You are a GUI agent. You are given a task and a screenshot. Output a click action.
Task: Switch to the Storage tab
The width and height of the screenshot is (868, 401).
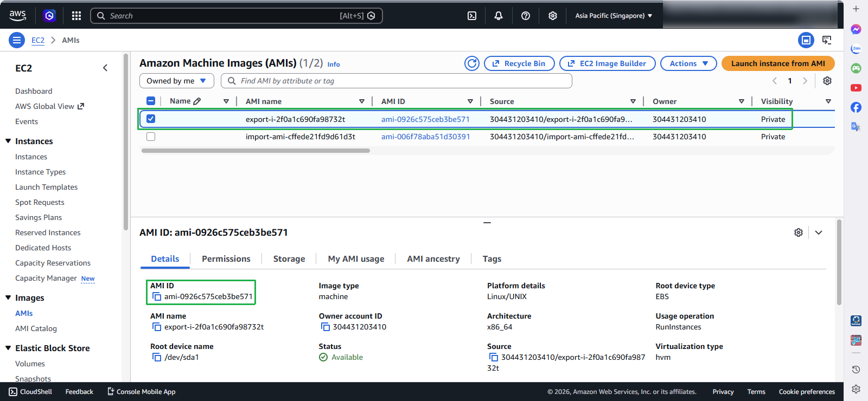(289, 259)
